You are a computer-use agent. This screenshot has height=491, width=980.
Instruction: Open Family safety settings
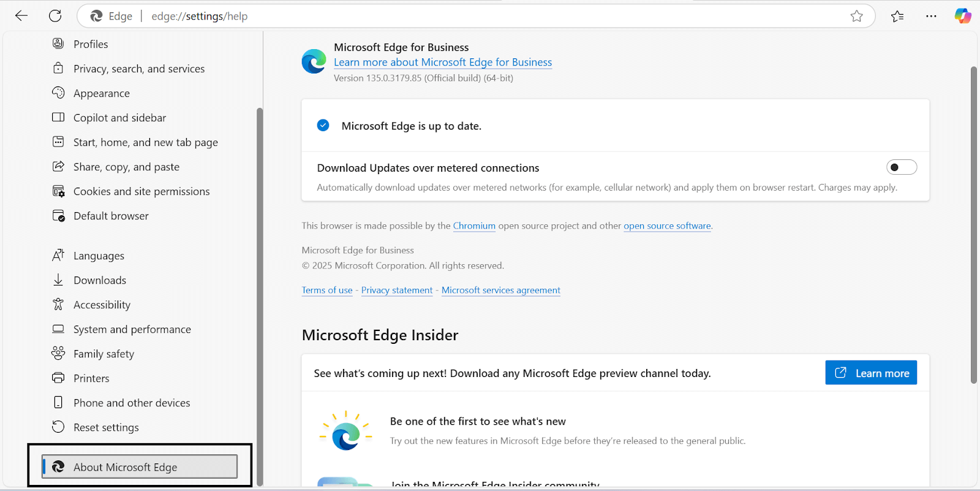(104, 354)
